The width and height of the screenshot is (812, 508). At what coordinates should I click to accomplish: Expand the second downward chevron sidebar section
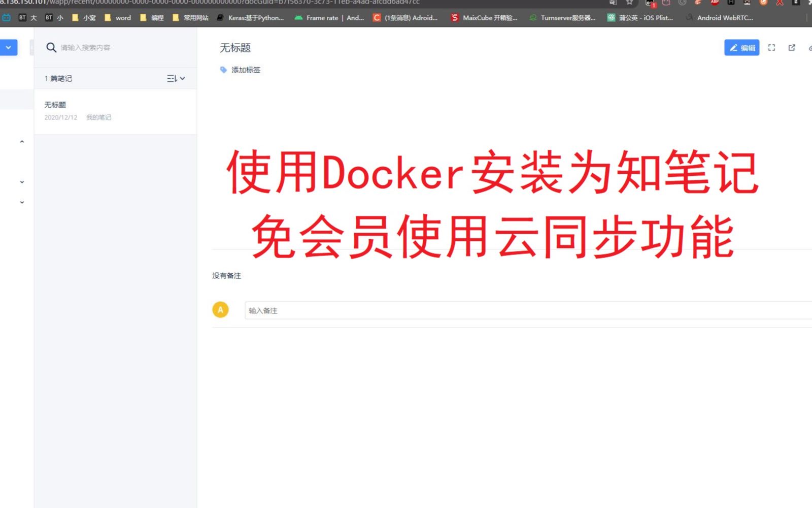click(x=22, y=202)
